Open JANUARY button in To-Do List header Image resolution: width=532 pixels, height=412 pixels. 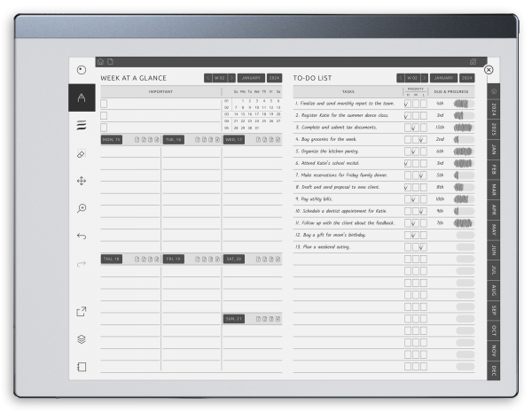pos(443,78)
